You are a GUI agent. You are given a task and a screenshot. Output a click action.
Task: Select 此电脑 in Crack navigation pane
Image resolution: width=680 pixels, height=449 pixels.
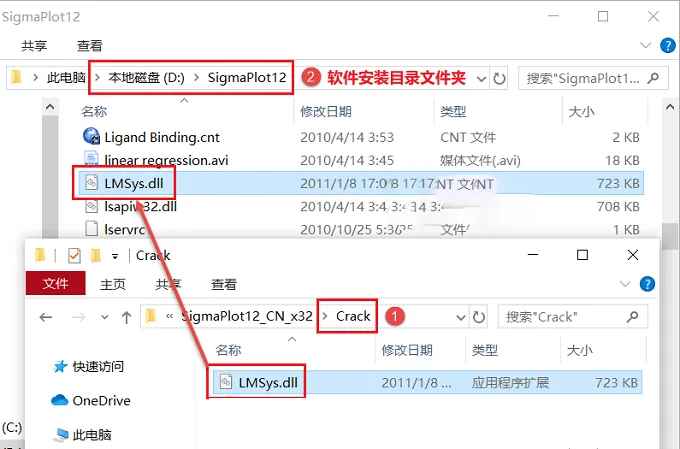click(92, 434)
